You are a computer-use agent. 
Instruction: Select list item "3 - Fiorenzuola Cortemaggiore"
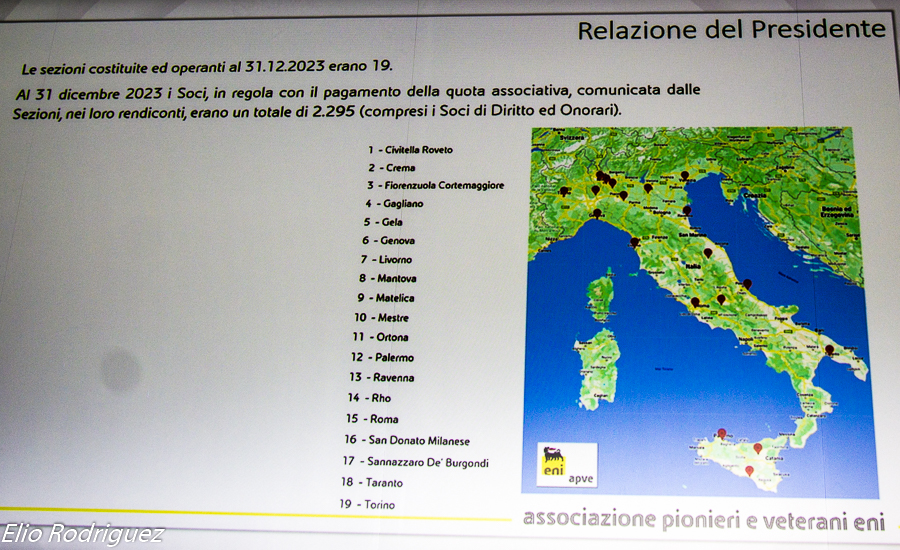pos(436,185)
